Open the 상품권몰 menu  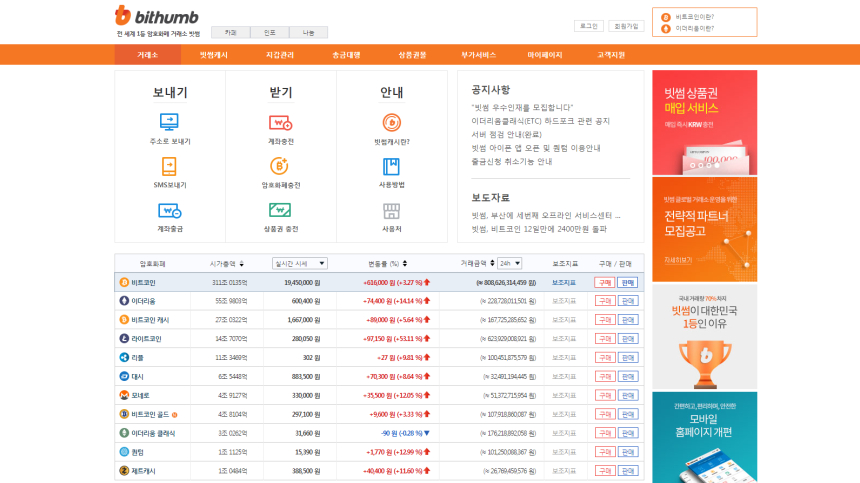pos(412,55)
